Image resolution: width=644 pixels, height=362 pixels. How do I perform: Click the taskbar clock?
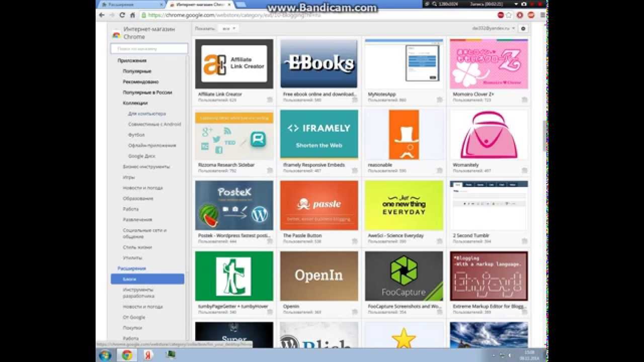click(529, 355)
